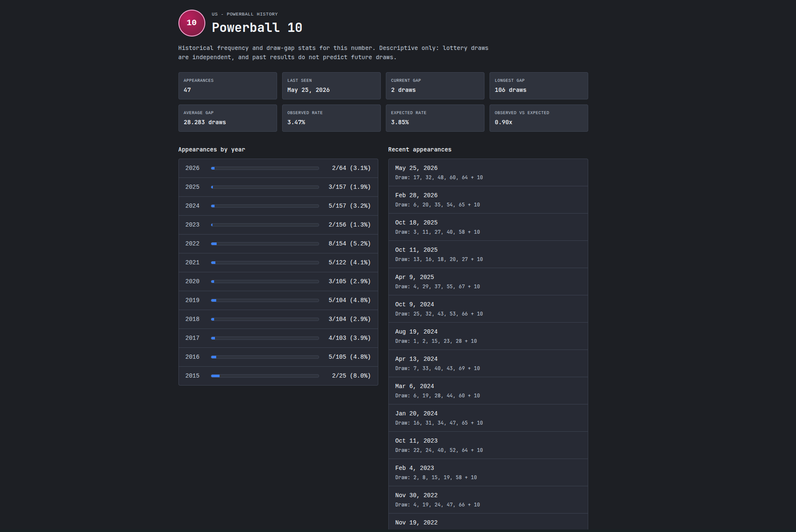Viewport: 796px width, 532px height.
Task: Open the May 25, 2026 draw entry
Action: click(x=488, y=172)
